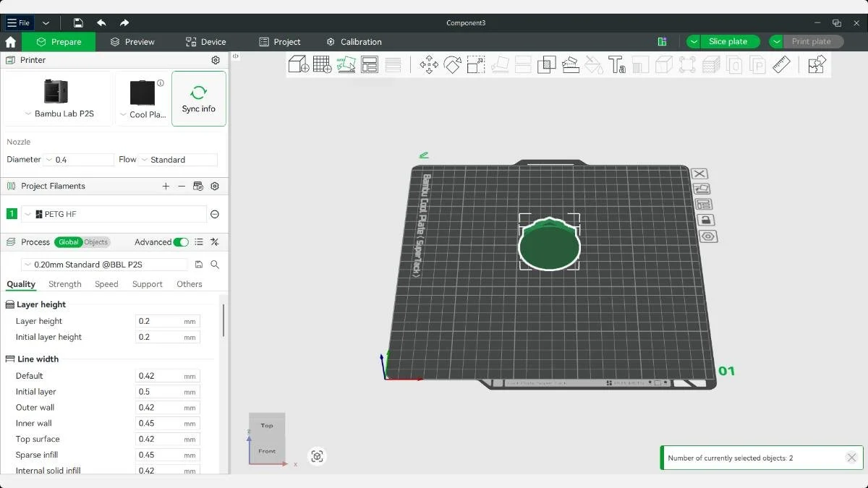This screenshot has width=868, height=488.
Task: Switch to the Device tab
Action: (205, 42)
